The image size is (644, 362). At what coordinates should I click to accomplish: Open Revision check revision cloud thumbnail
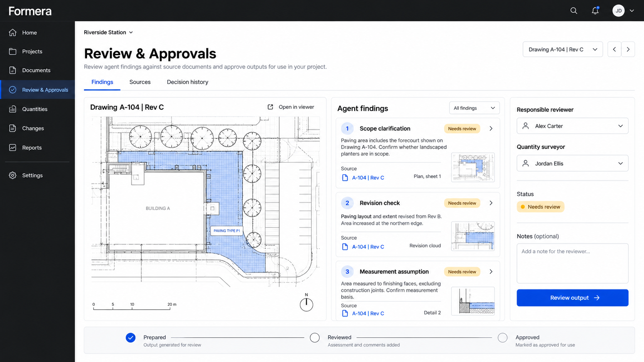[473, 236]
